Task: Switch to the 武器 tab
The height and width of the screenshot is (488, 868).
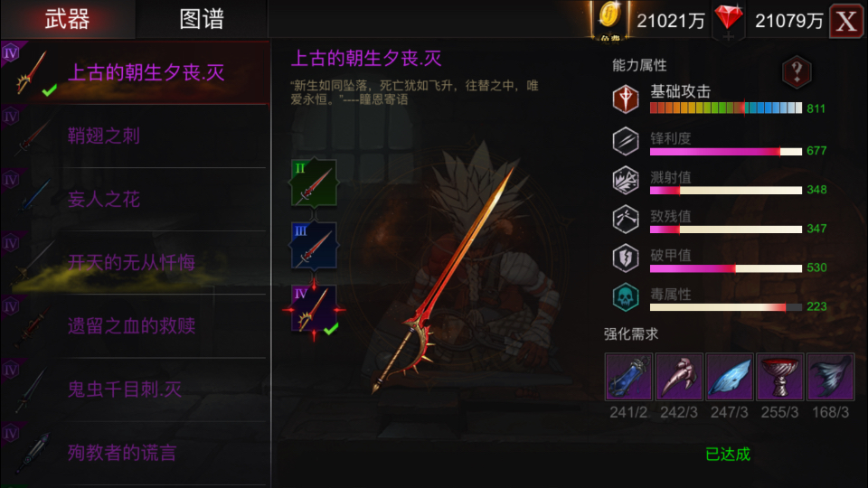Action: click(x=68, y=19)
